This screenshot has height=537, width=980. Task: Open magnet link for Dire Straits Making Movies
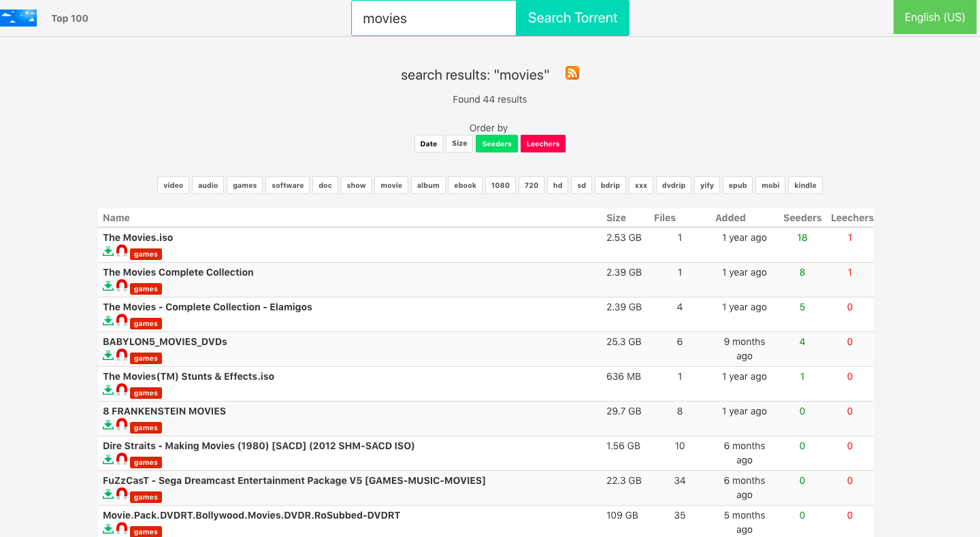coord(122,459)
